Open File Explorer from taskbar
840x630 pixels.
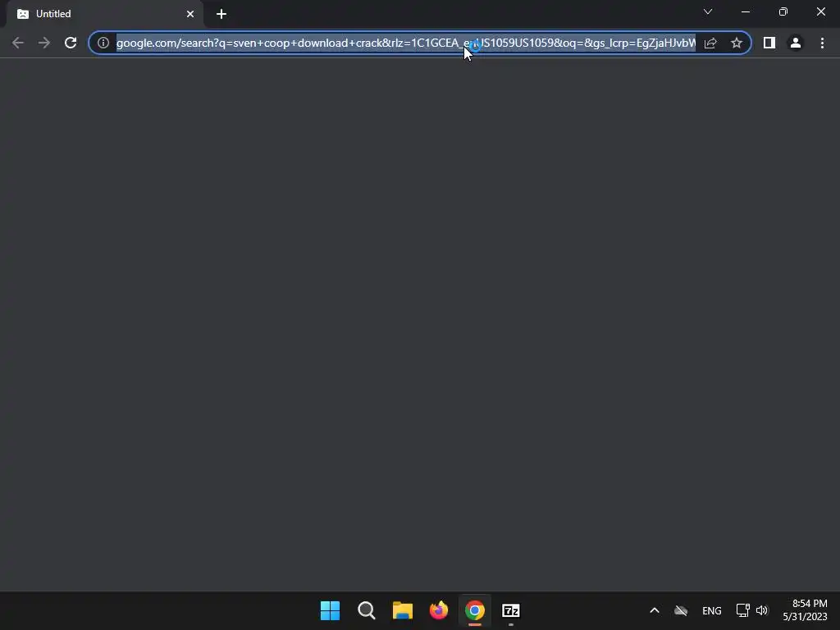(402, 610)
